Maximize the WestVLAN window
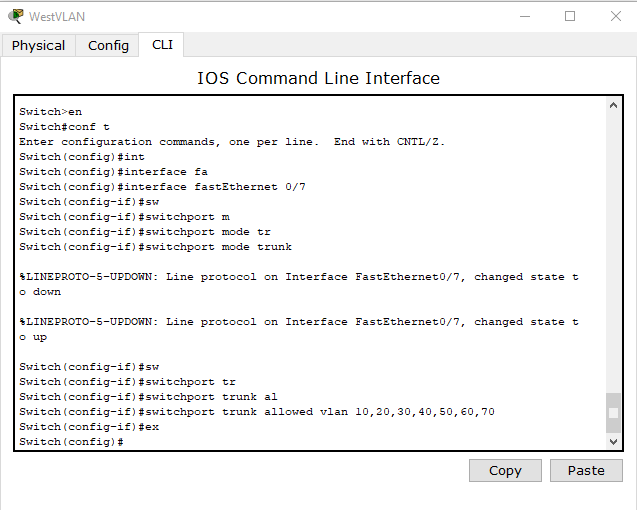 [x=570, y=16]
